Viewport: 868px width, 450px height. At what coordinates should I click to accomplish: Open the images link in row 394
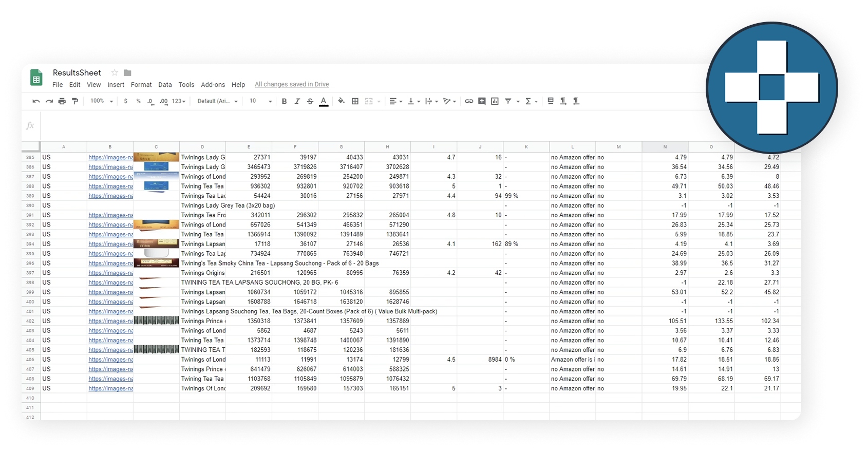110,244
